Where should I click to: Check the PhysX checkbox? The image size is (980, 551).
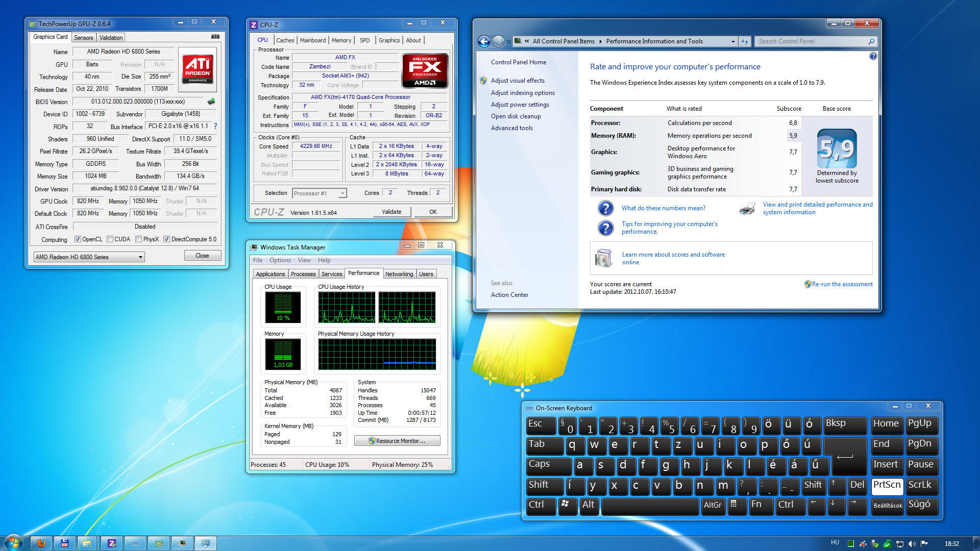138,239
